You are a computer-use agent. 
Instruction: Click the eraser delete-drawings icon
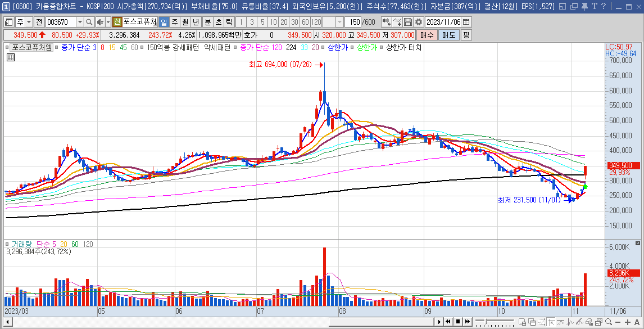(x=589, y=322)
